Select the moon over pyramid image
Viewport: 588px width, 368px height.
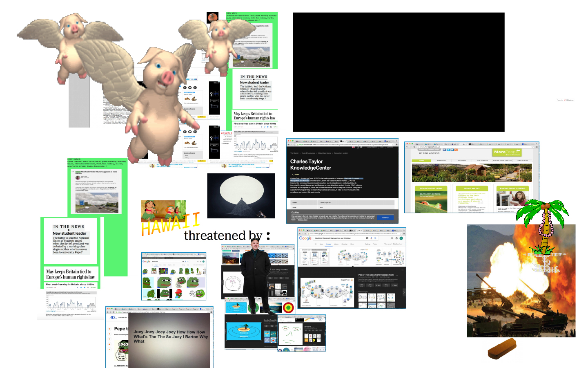[241, 196]
